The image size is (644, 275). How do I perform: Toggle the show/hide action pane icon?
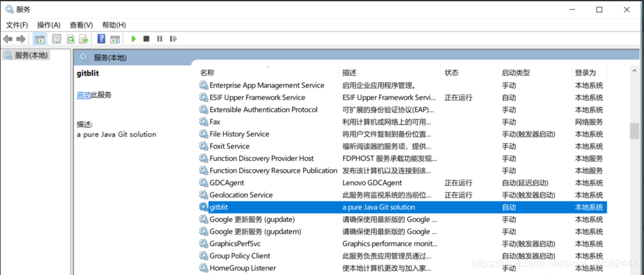[115, 39]
